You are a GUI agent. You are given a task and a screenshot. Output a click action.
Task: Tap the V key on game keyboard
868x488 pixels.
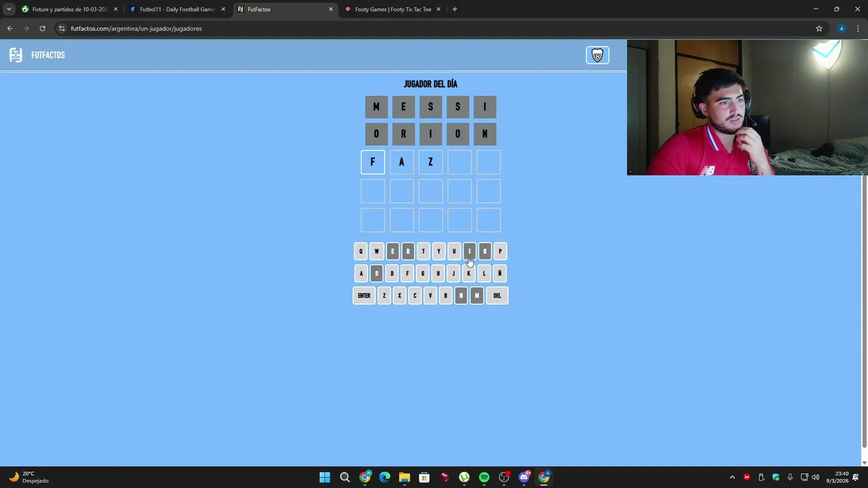(x=430, y=296)
